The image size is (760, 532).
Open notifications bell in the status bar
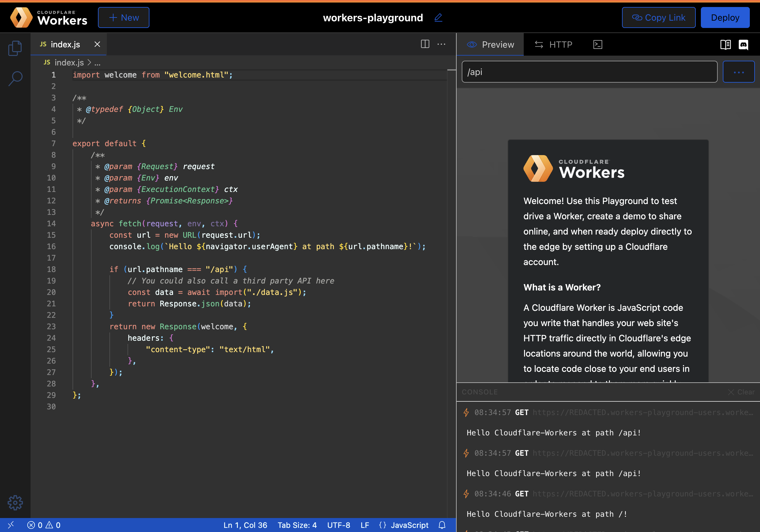(442, 525)
